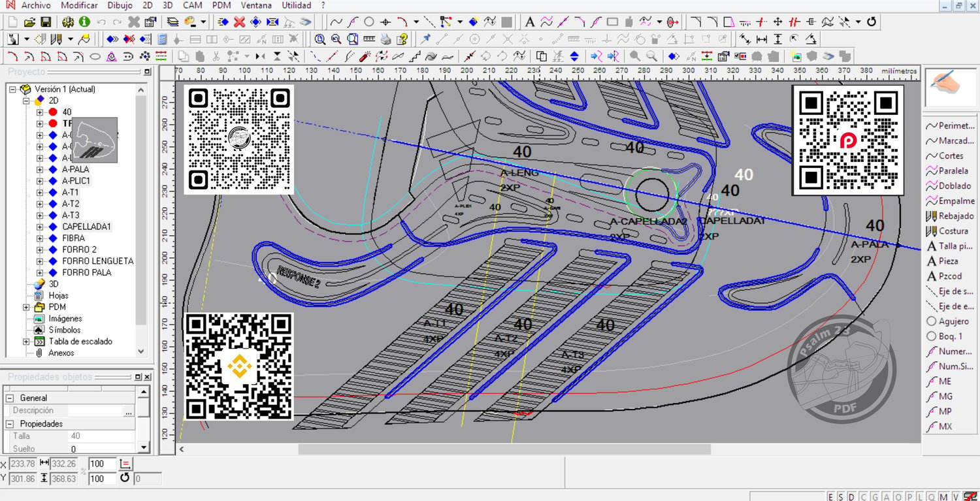Click the piece thumbnail preview in project tree
The image size is (980, 501).
pyautogui.click(x=95, y=139)
